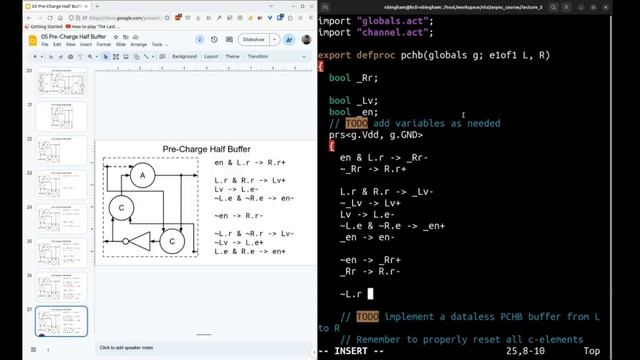
Task: Open the Tools menu
Action: pyautogui.click(x=157, y=44)
